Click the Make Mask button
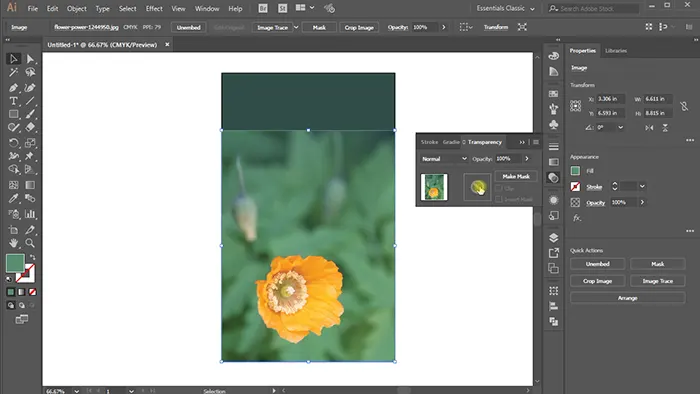700x394 pixels. click(x=516, y=176)
